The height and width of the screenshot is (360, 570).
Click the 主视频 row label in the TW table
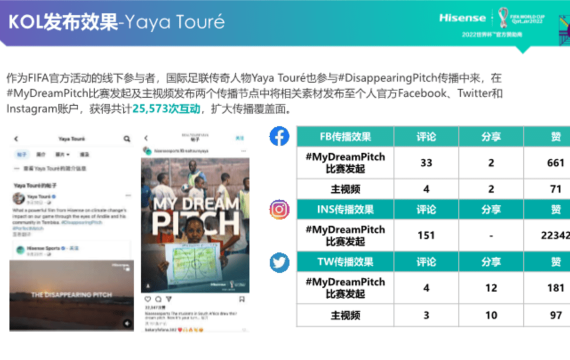(345, 315)
